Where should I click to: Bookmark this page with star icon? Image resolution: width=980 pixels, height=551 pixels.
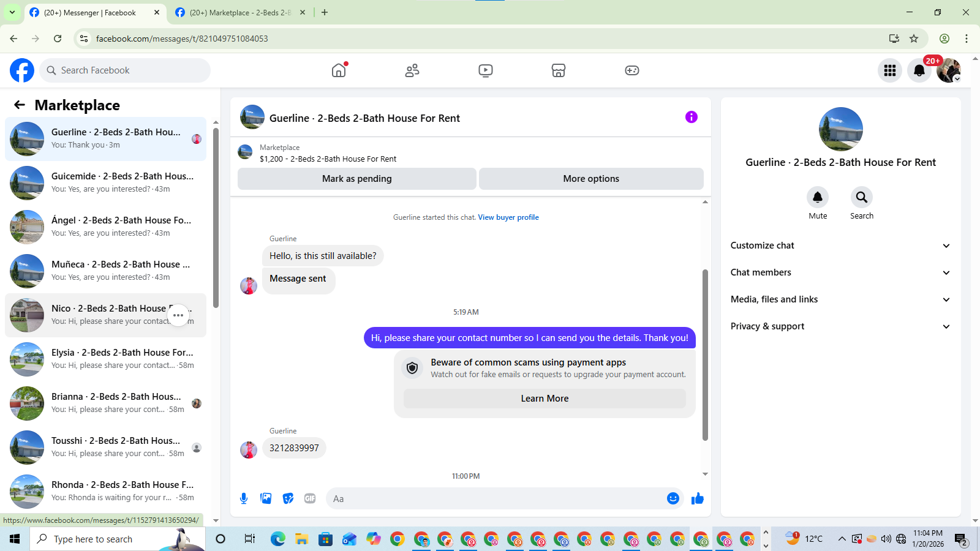point(914,39)
